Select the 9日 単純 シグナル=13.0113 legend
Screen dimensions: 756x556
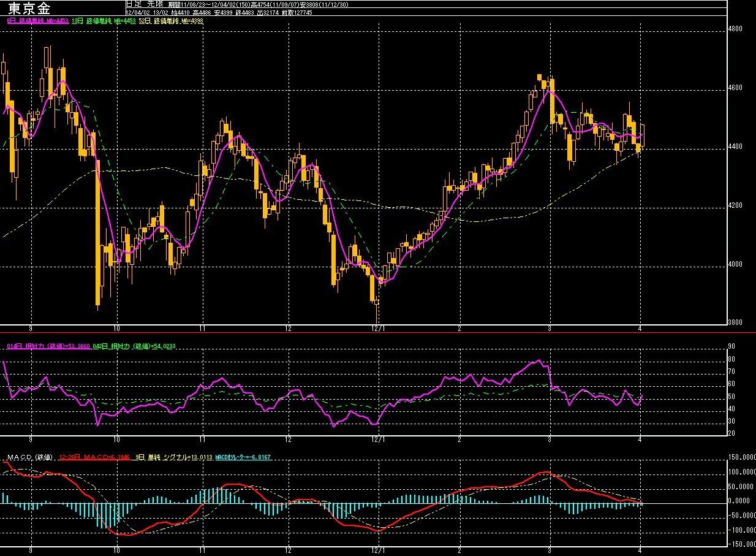point(173,457)
